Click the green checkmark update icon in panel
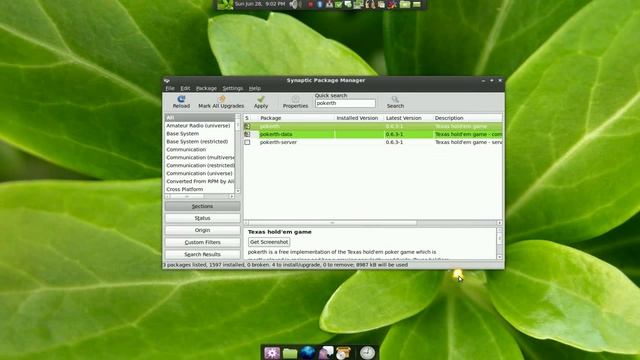The width and height of the screenshot is (640, 360). [x=338, y=4]
